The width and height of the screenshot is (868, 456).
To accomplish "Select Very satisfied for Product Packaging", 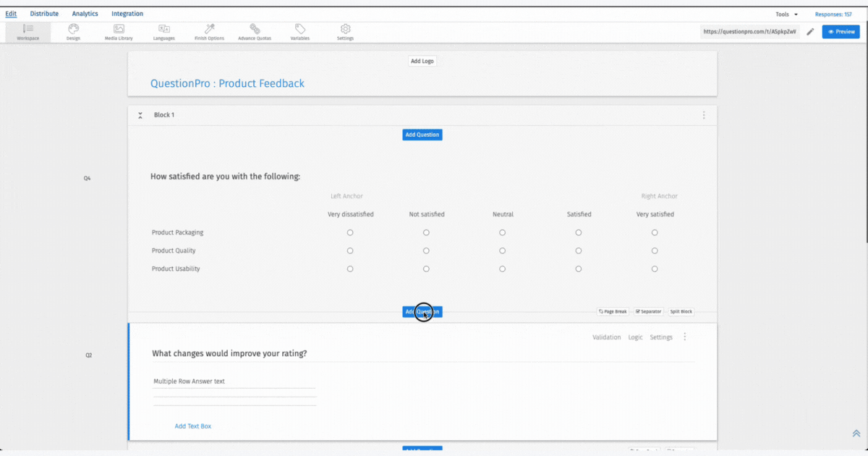I will tap(655, 232).
